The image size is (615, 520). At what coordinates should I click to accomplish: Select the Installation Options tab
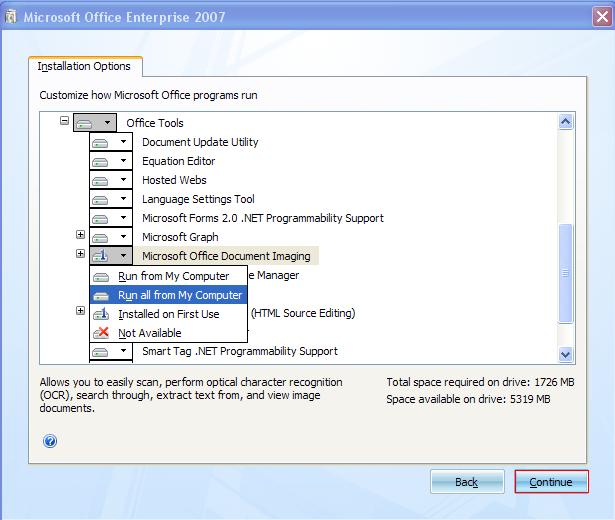click(x=85, y=66)
